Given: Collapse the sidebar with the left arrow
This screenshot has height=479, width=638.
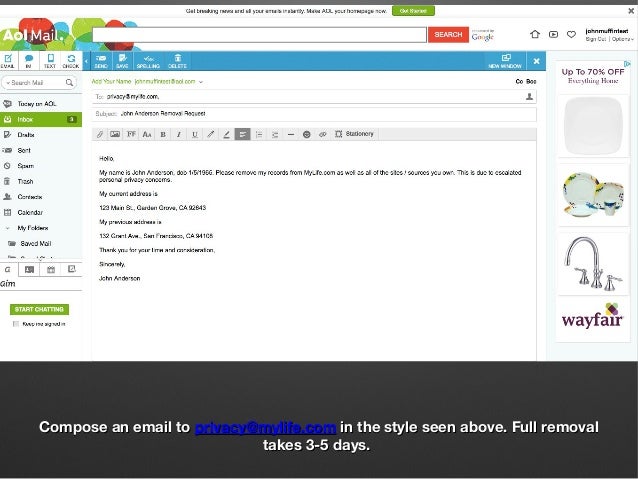Looking at the screenshot, I should 86,61.
